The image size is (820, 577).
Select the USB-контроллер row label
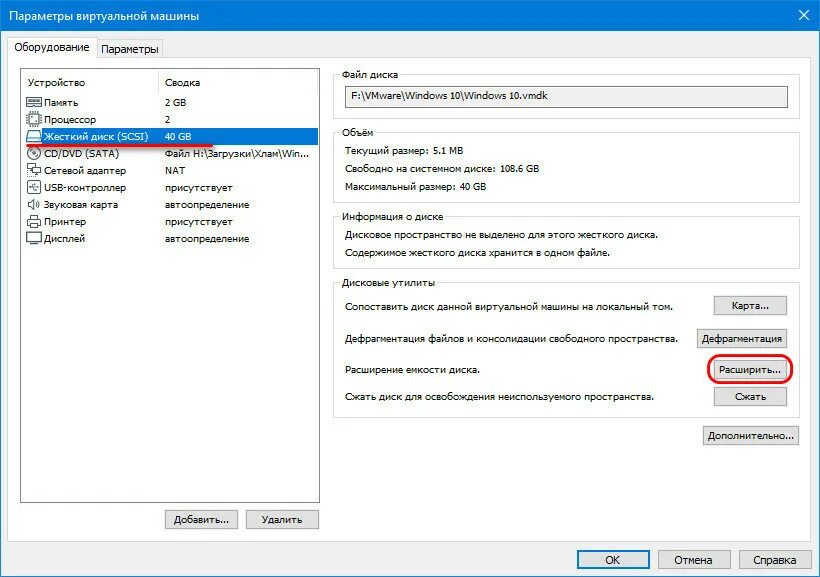[85, 188]
